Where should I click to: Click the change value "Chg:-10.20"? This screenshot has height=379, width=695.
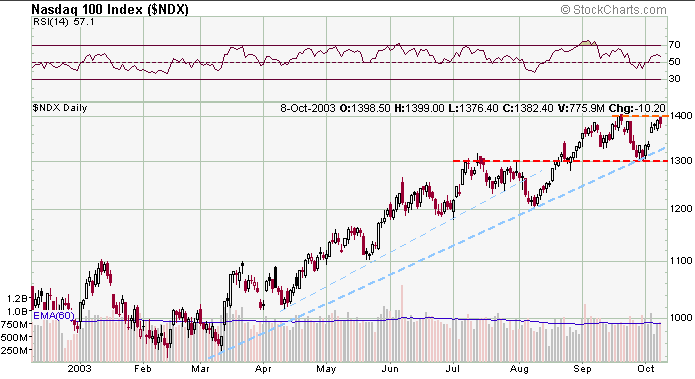tap(637, 108)
